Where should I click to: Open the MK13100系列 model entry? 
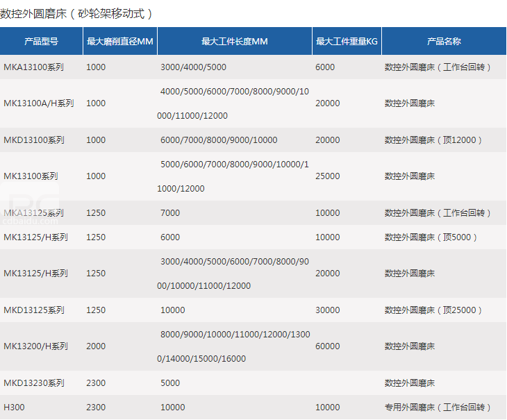coord(31,176)
